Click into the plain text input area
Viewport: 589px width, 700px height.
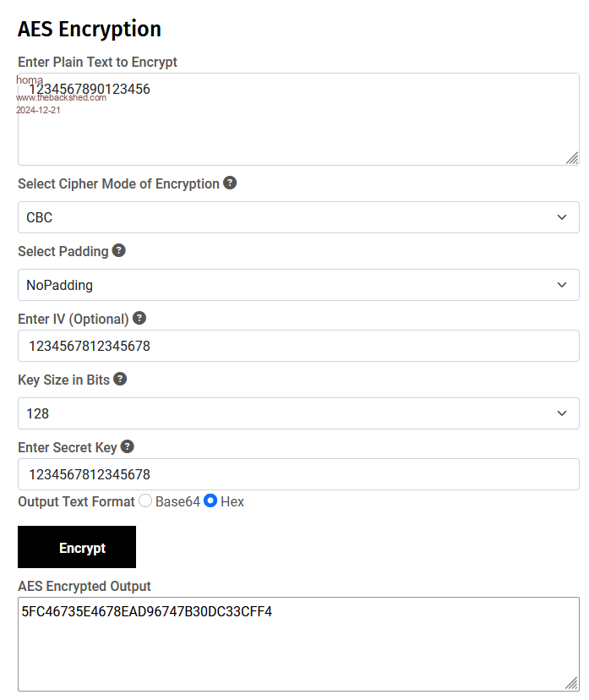click(x=298, y=127)
